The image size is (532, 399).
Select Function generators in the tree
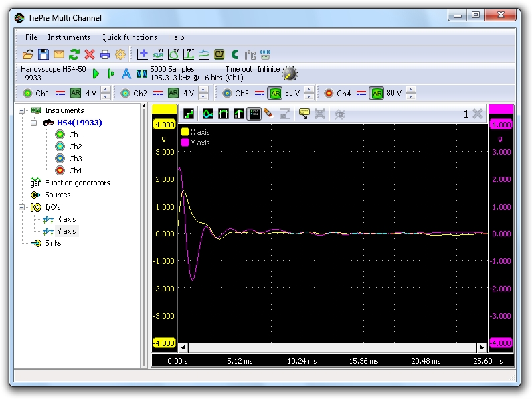pyautogui.click(x=77, y=183)
